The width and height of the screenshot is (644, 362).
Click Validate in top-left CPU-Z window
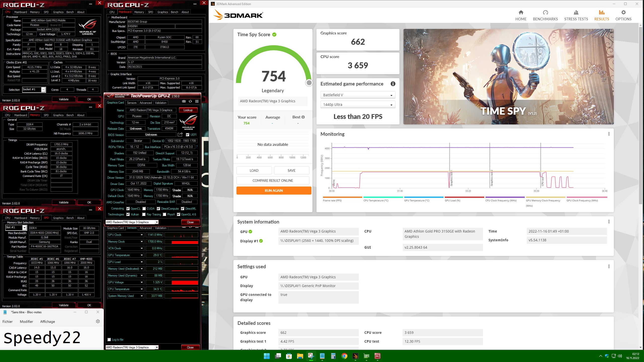click(x=64, y=99)
